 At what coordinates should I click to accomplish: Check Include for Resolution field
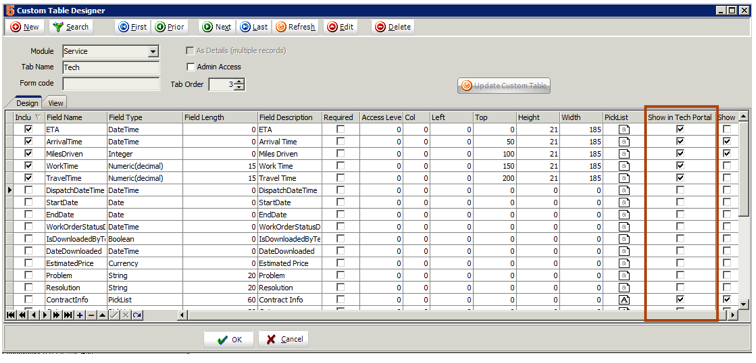(x=28, y=287)
